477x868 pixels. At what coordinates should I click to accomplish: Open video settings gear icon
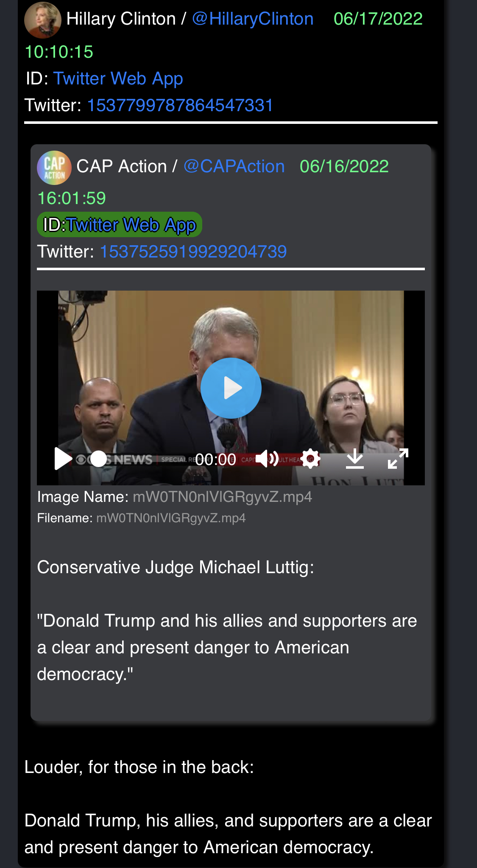311,459
